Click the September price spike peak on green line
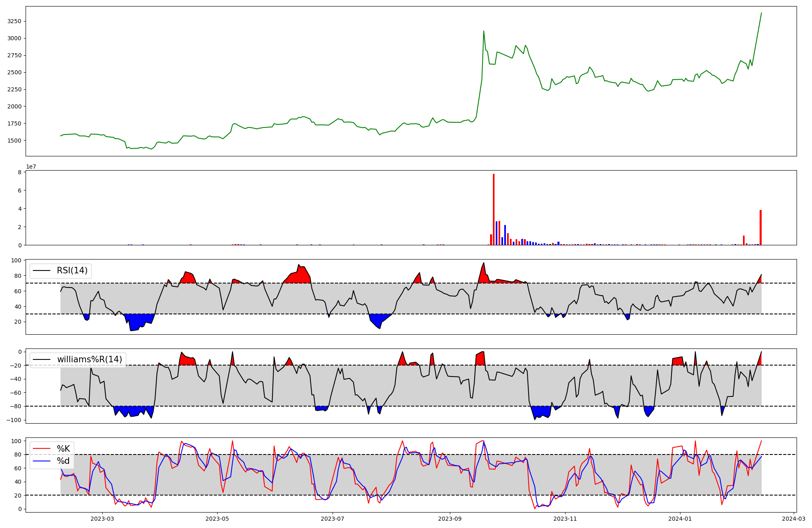This screenshot has height=528, width=812. [484, 31]
